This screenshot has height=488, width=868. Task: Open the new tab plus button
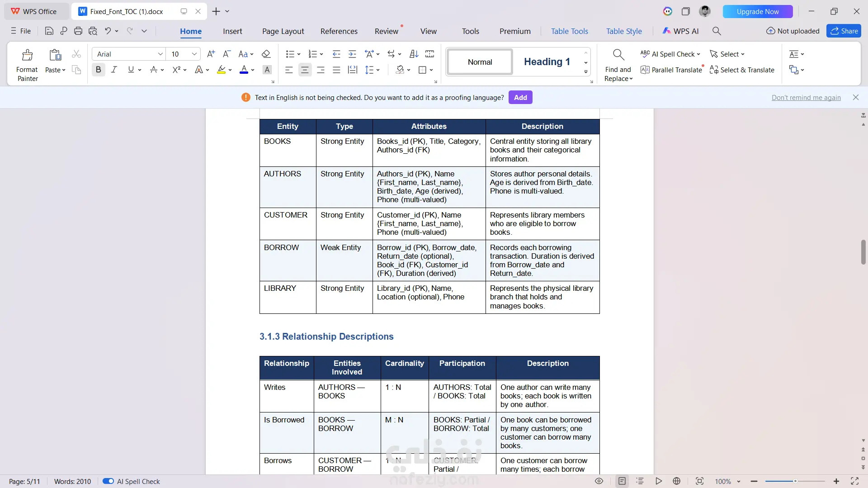(x=216, y=11)
